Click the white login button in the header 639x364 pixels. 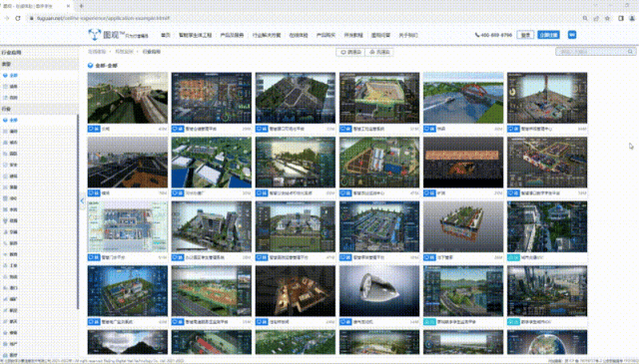pos(525,35)
